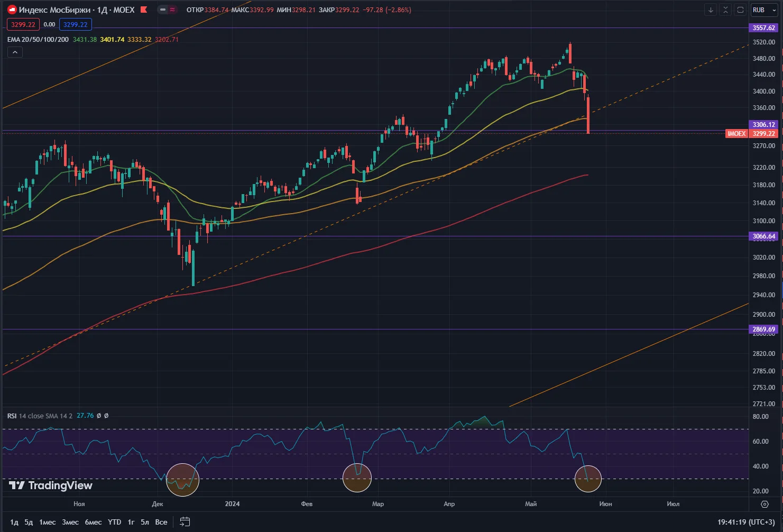Click the EMA 20/50/100/200 indicator label

(38, 39)
